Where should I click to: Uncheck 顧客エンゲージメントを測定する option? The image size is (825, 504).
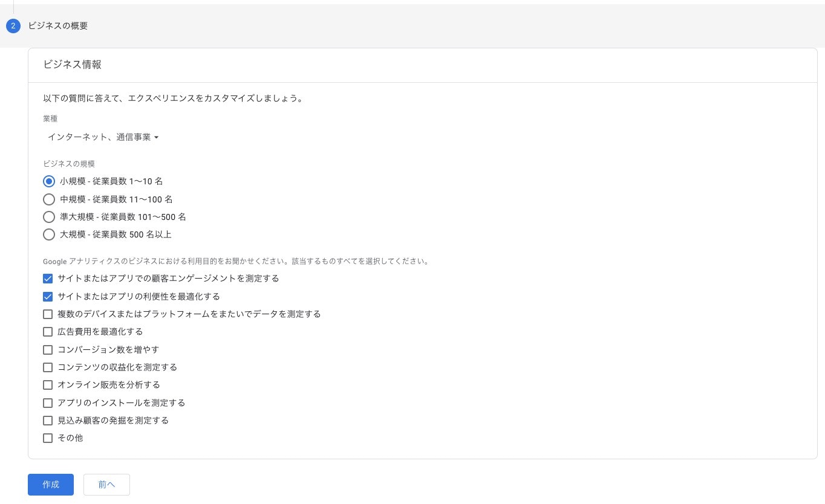coord(48,279)
